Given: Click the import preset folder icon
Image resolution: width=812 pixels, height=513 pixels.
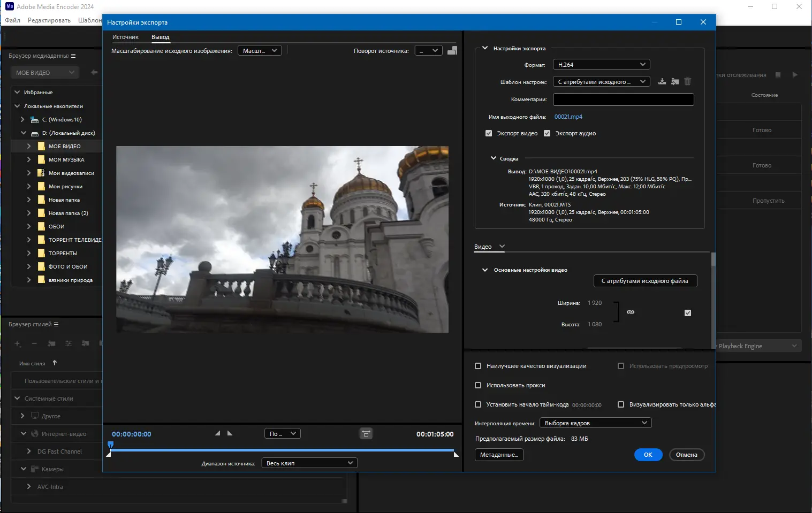Looking at the screenshot, I should (675, 81).
